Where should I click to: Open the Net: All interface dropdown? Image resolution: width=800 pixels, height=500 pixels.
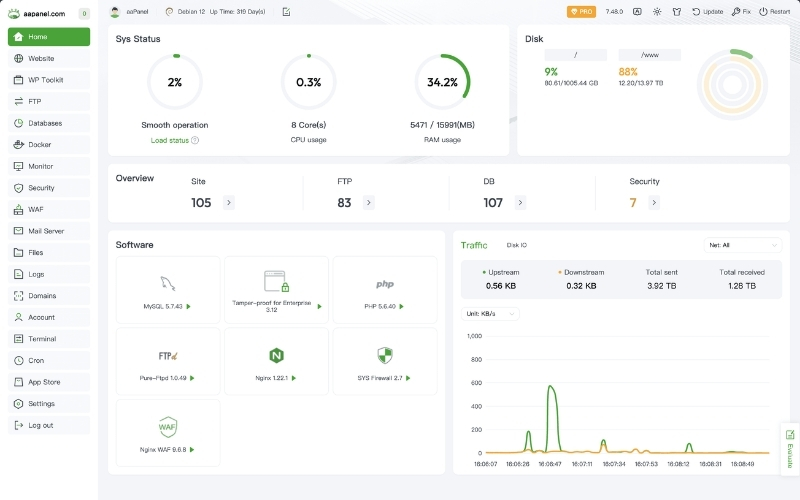tap(743, 244)
